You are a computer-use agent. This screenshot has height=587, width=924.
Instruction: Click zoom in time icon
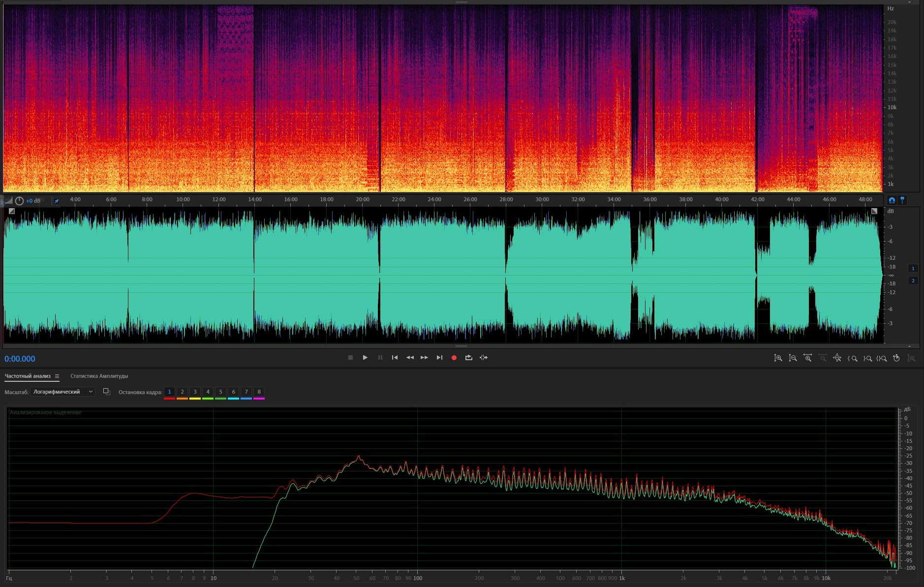(807, 358)
